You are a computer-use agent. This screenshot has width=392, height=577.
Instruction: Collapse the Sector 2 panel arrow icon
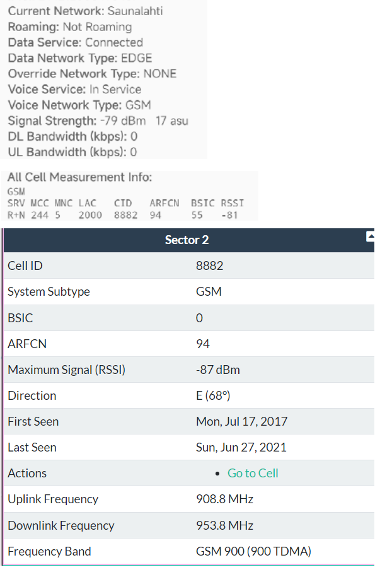pos(371,236)
